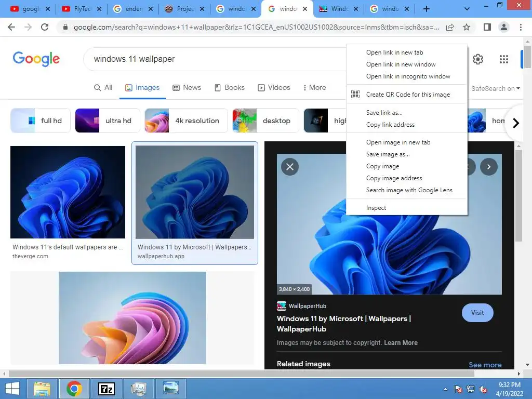The height and width of the screenshot is (399, 532).
Task: Filter by the desktop chip
Action: pos(265,121)
